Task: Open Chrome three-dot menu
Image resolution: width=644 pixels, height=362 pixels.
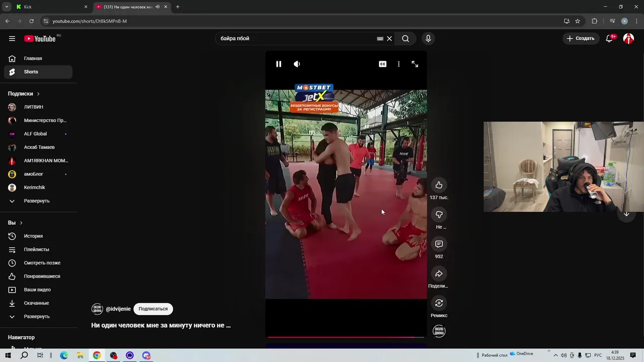Action: point(636,21)
